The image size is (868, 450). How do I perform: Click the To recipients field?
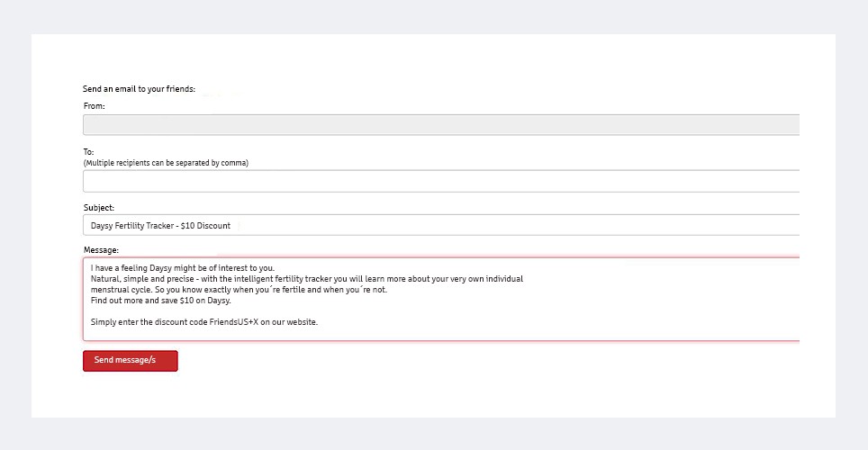click(441, 181)
